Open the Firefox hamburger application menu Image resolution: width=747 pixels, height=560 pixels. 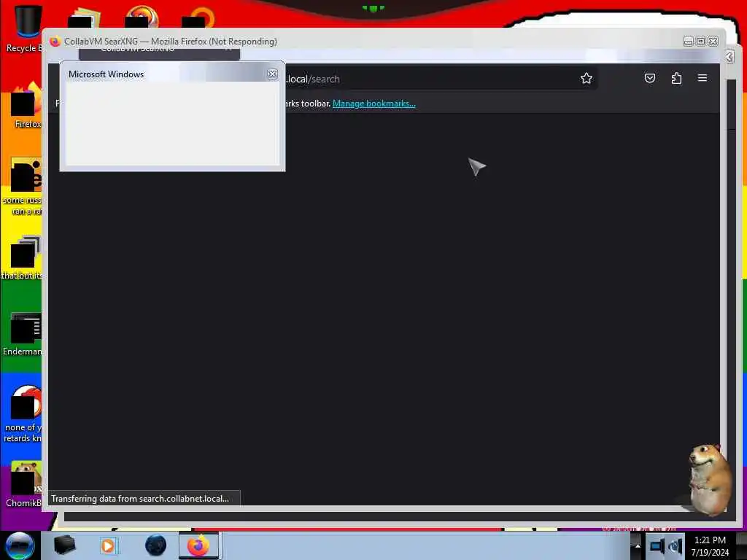tap(703, 77)
